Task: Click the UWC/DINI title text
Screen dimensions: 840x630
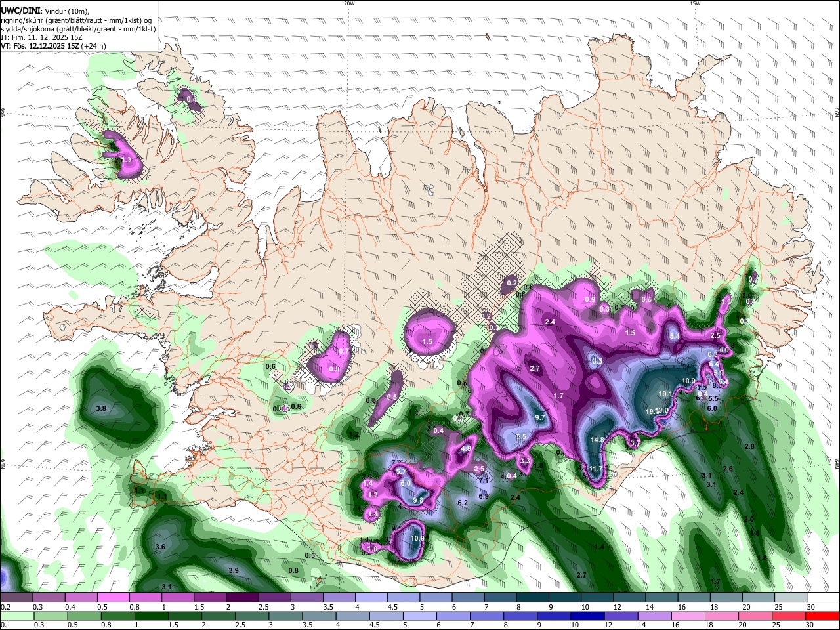Action: (x=20, y=11)
